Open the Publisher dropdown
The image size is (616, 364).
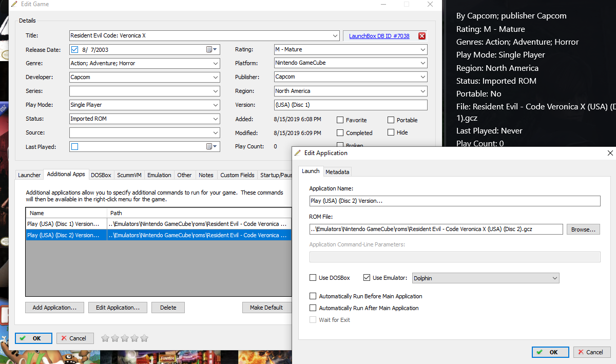(x=423, y=77)
